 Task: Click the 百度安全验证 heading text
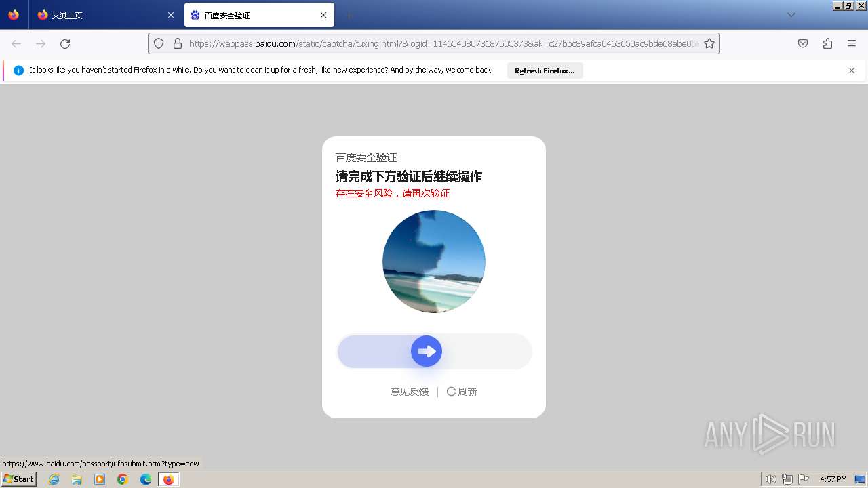click(x=366, y=157)
